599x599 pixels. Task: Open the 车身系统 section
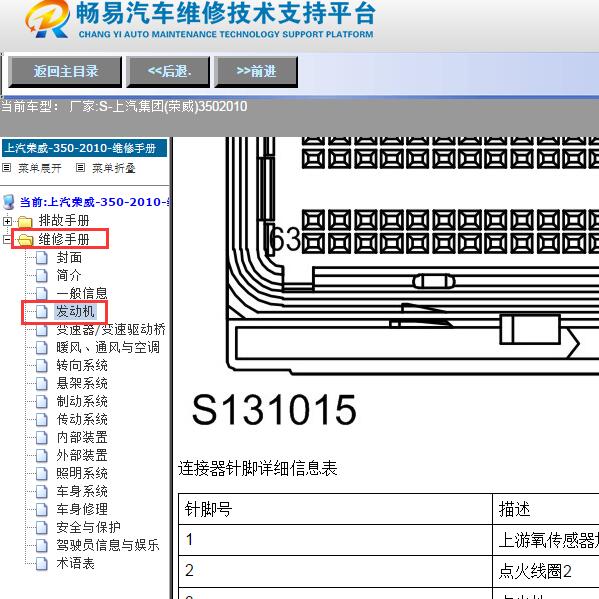pyautogui.click(x=82, y=491)
